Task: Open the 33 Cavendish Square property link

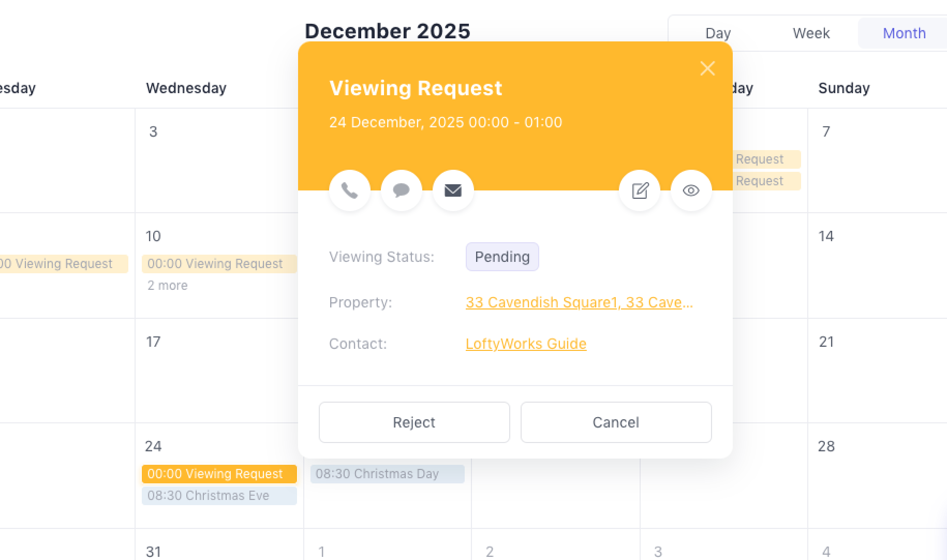Action: (x=579, y=302)
